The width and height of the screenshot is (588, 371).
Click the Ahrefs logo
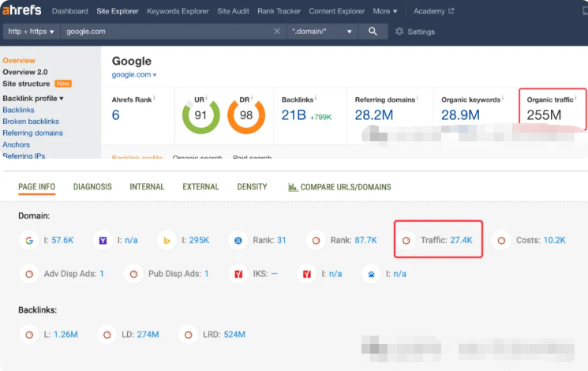pos(21,11)
